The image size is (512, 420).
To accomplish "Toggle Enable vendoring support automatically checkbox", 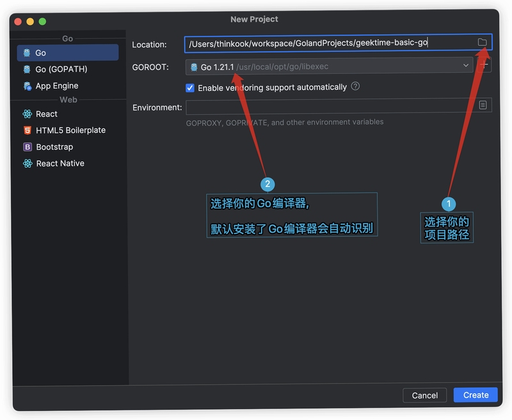I will [x=189, y=88].
